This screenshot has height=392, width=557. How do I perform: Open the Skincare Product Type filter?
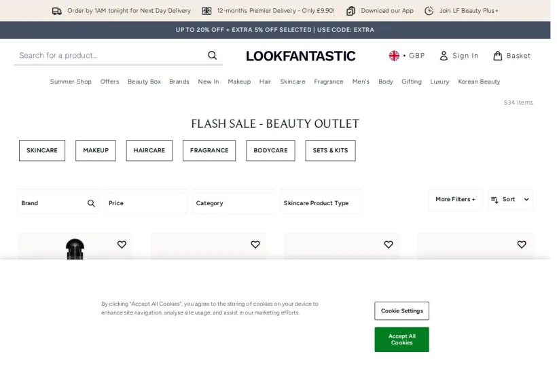point(321,203)
